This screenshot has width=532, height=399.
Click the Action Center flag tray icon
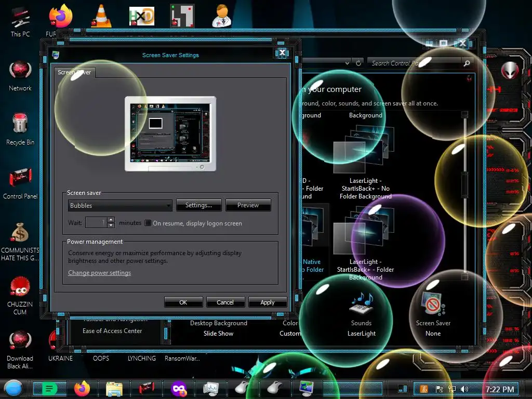pyautogui.click(x=440, y=389)
